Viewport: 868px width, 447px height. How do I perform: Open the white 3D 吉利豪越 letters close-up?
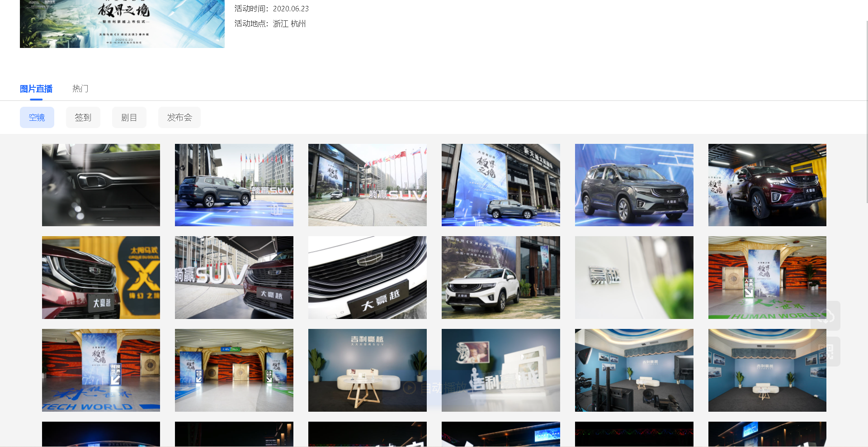tap(501, 370)
